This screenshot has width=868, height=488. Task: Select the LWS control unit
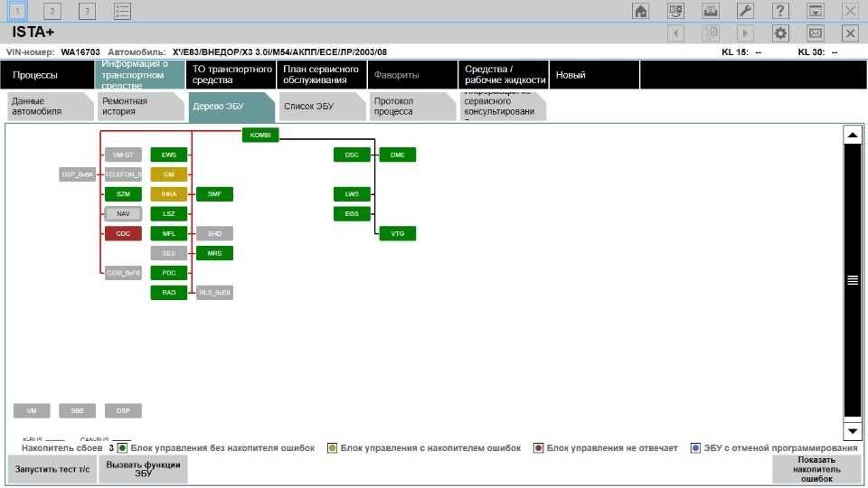point(352,194)
